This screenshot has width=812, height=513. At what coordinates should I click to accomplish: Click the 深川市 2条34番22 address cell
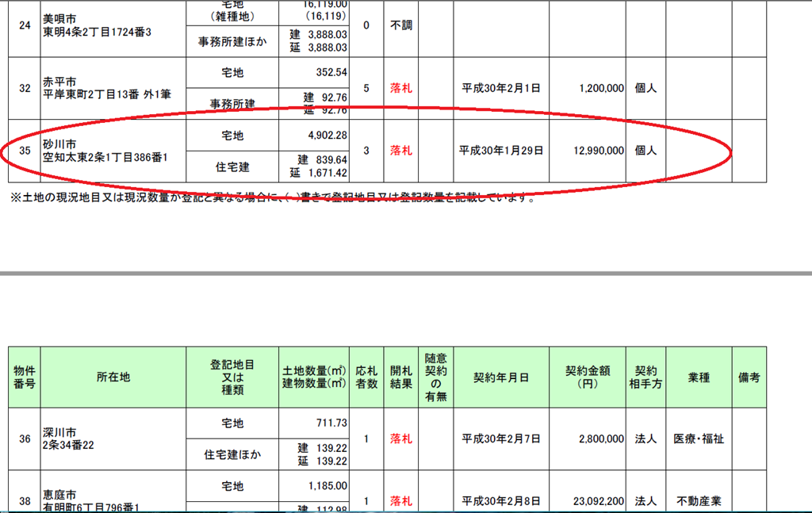[x=77, y=438]
